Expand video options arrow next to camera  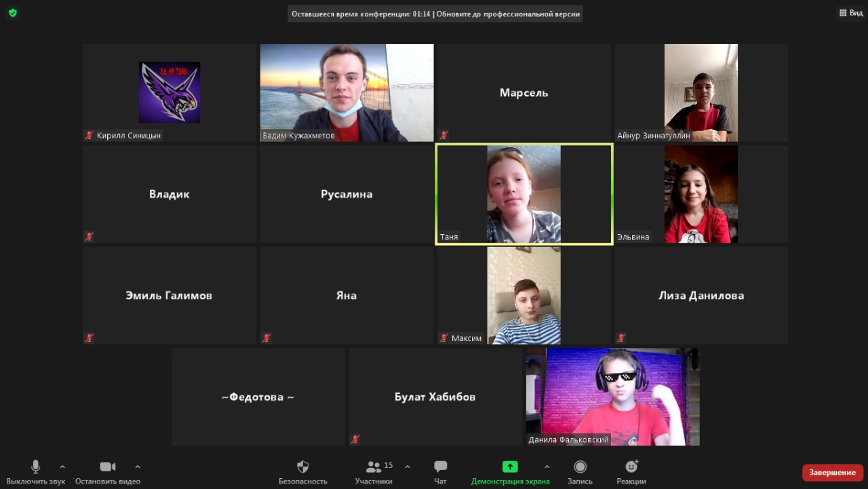pyautogui.click(x=138, y=467)
